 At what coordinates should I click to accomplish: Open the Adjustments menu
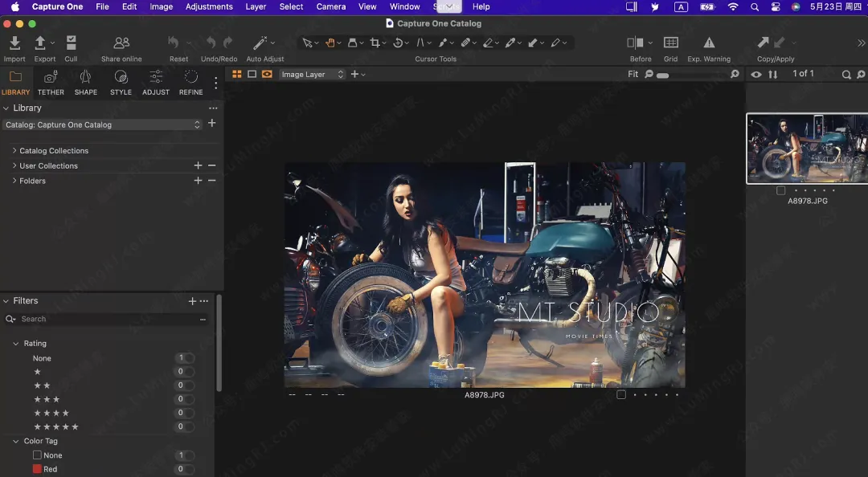(209, 6)
